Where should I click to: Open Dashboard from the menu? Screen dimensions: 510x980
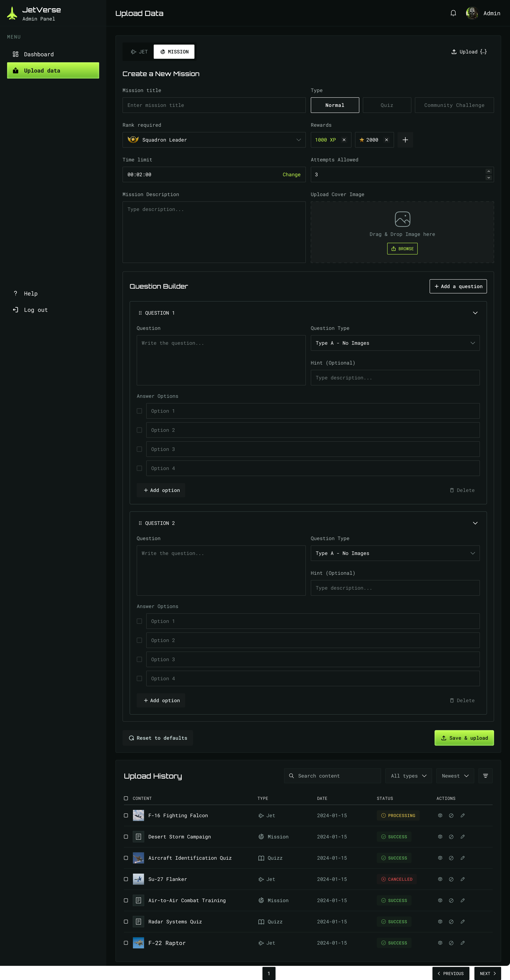coord(53,54)
